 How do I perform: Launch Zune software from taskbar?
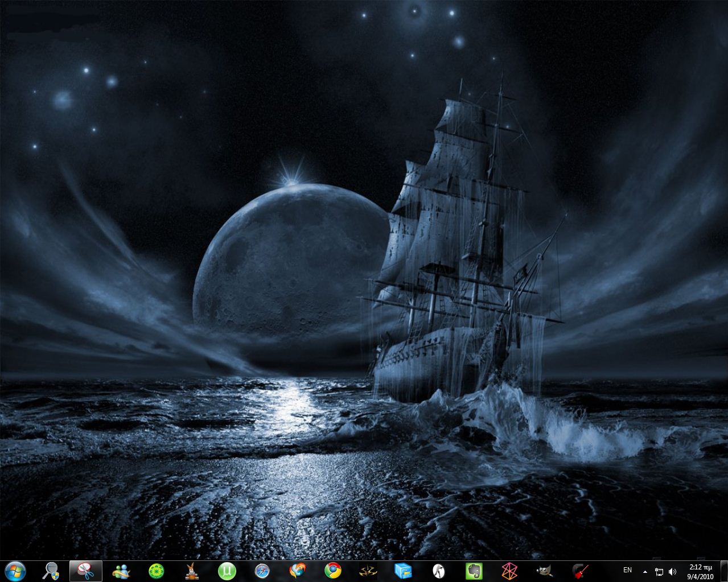click(509, 571)
